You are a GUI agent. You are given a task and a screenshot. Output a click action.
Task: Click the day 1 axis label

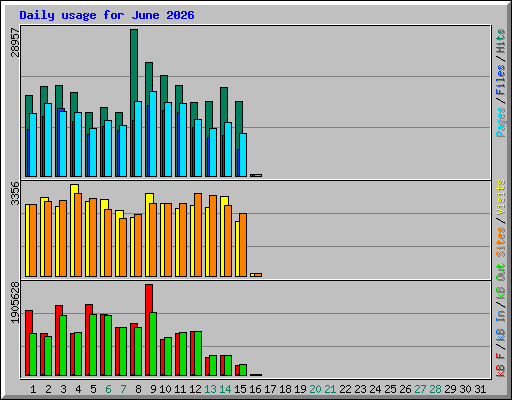pyautogui.click(x=33, y=389)
